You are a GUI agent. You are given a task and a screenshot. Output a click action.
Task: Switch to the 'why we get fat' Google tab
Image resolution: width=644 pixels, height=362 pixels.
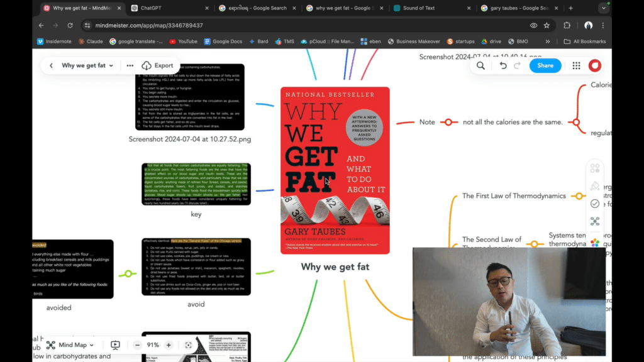(344, 8)
